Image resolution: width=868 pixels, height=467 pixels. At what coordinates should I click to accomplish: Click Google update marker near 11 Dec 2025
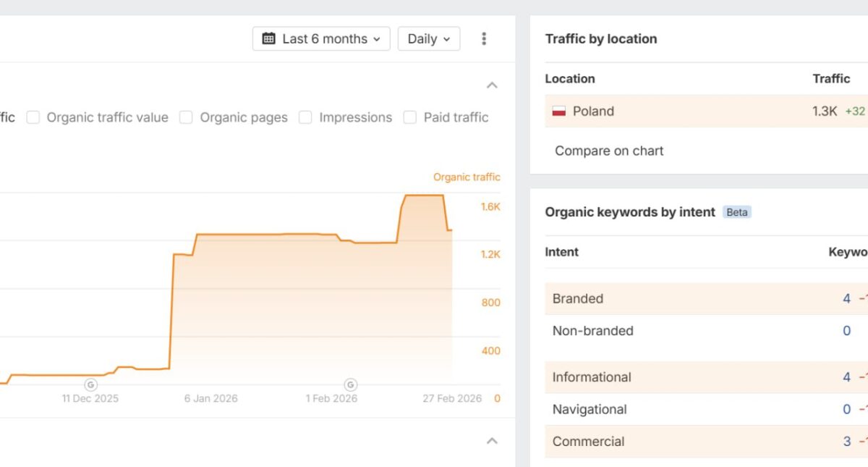pyautogui.click(x=90, y=384)
